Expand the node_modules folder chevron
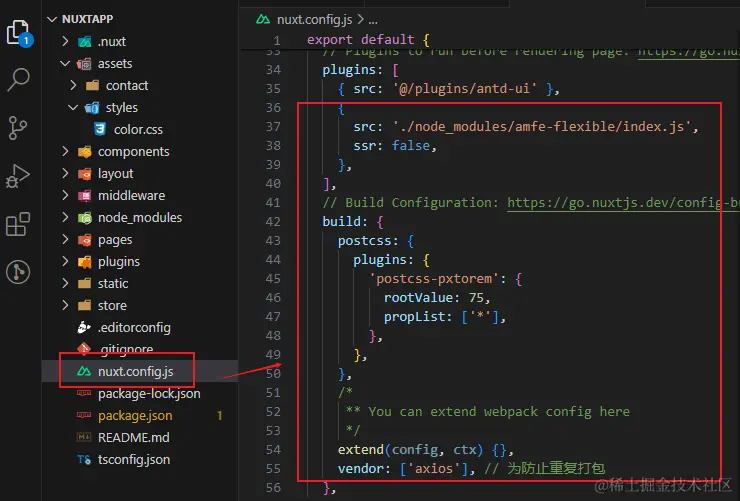 pos(65,217)
